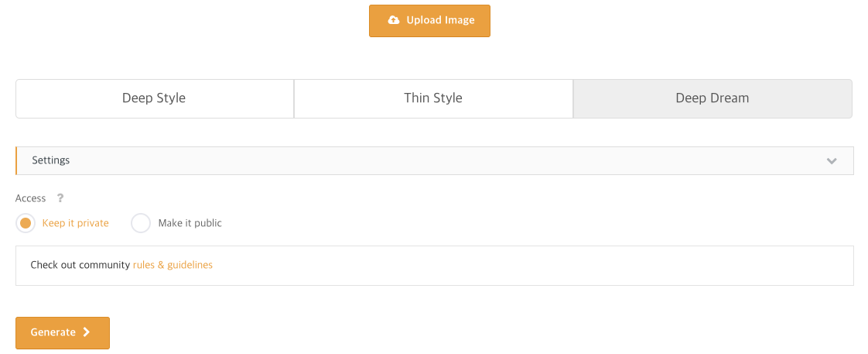Click the arrow icon on Generate button
Screen dimensions: 868x354
87,332
